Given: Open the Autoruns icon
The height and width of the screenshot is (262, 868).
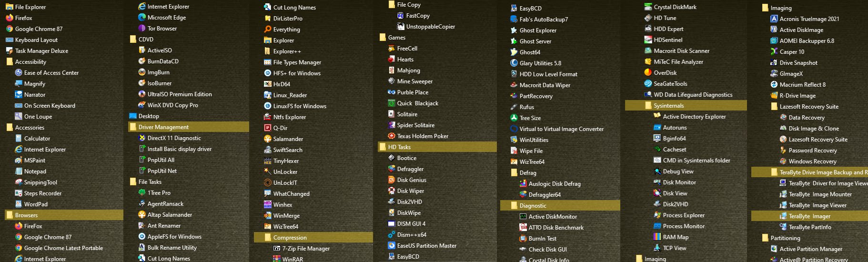Looking at the screenshot, I should 657,128.
